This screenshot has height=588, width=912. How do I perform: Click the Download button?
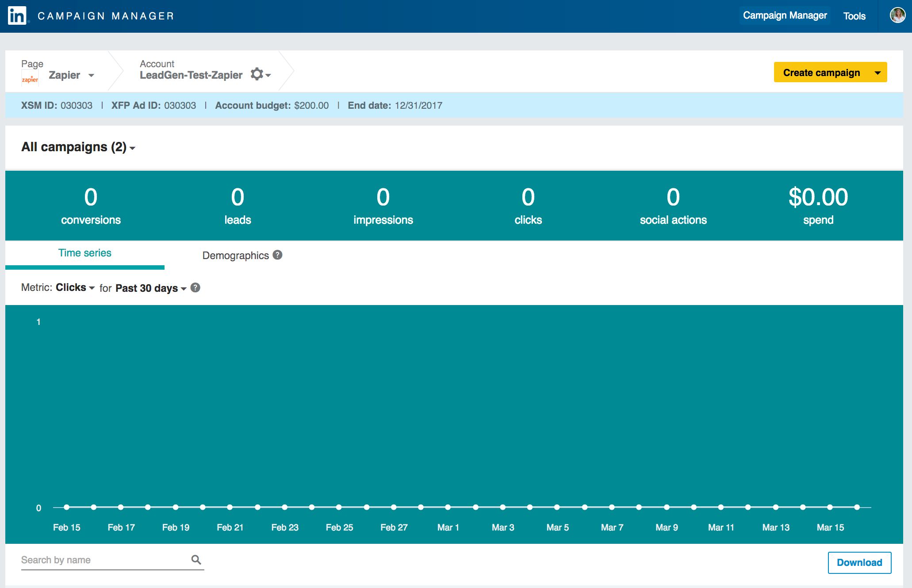tap(859, 562)
